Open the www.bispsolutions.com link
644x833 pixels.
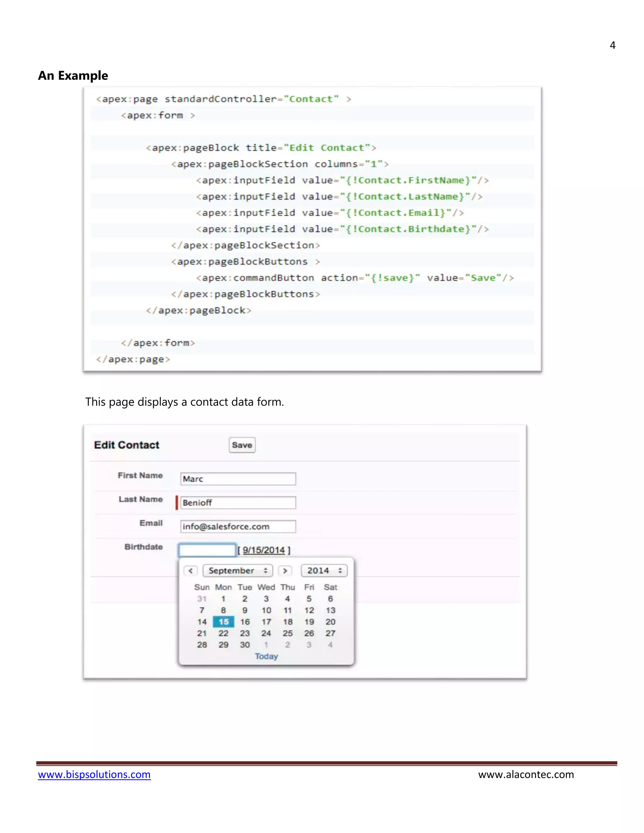94,775
